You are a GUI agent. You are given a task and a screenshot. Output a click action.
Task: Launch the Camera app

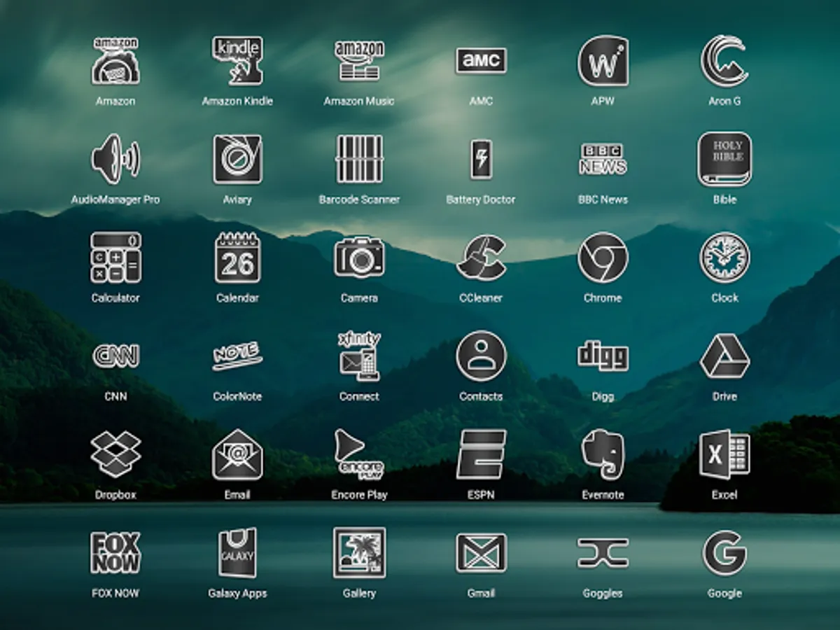[359, 258]
